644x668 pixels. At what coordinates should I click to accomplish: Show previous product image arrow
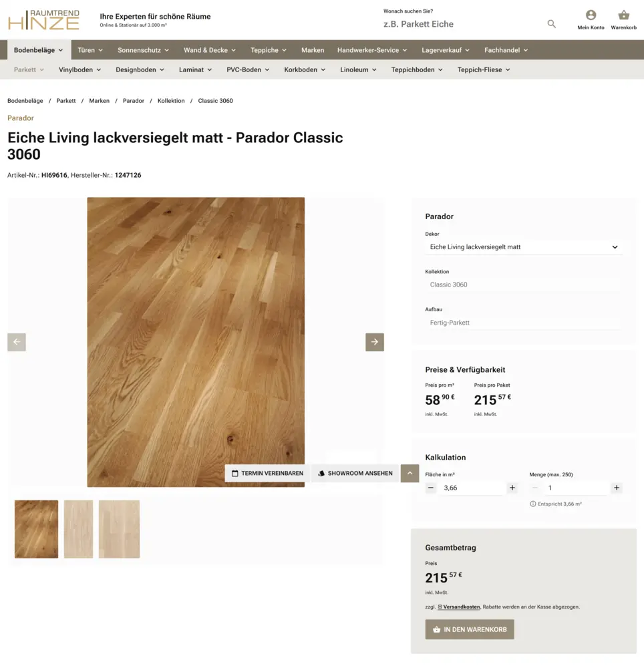pyautogui.click(x=17, y=342)
